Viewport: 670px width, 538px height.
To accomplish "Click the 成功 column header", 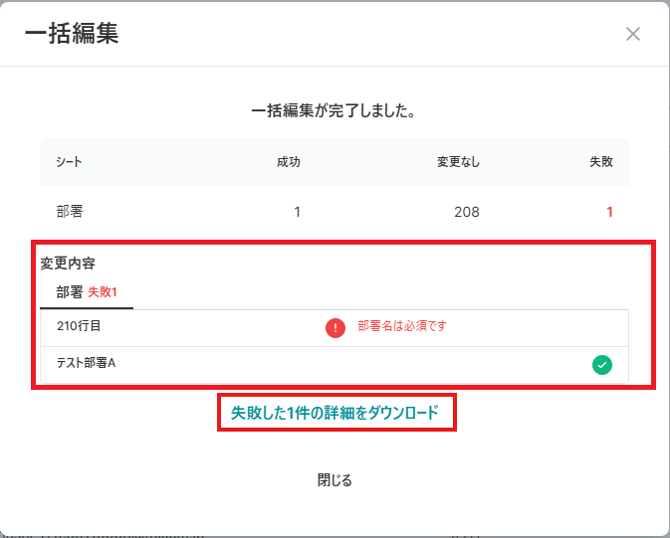I will tap(289, 162).
